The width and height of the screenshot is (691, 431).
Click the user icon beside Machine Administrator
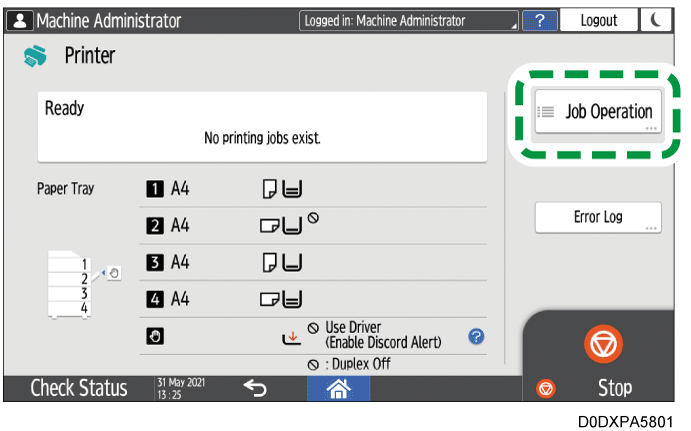click(x=18, y=20)
